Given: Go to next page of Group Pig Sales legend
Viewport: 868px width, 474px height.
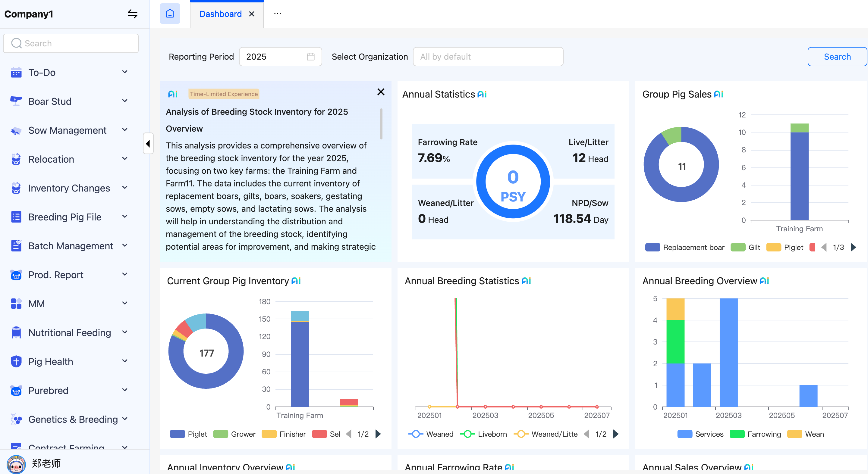Looking at the screenshot, I should (853, 248).
